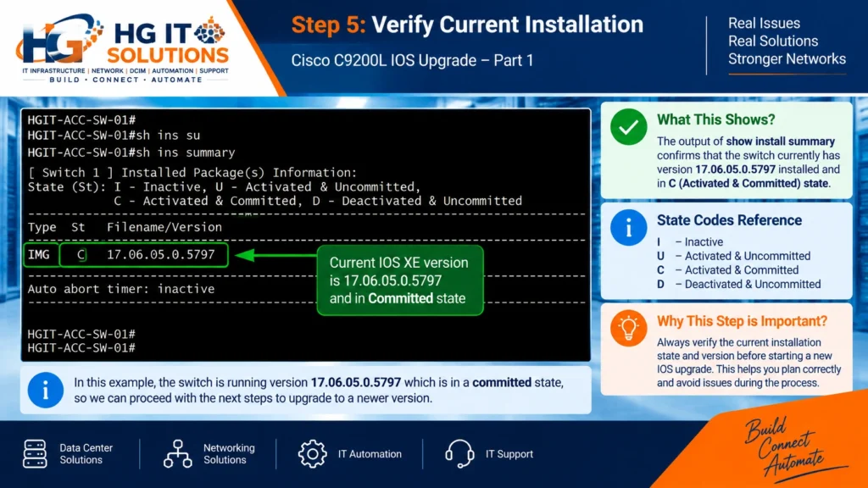
Task: Click the orange lightbulb icon
Action: coord(628,328)
